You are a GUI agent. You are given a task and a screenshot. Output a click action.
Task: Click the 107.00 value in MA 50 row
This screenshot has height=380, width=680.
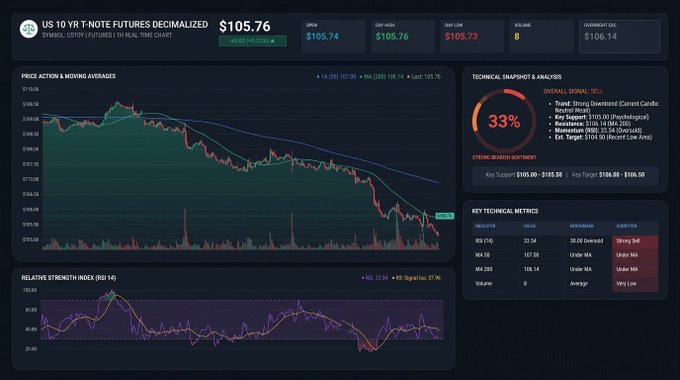(x=531, y=255)
